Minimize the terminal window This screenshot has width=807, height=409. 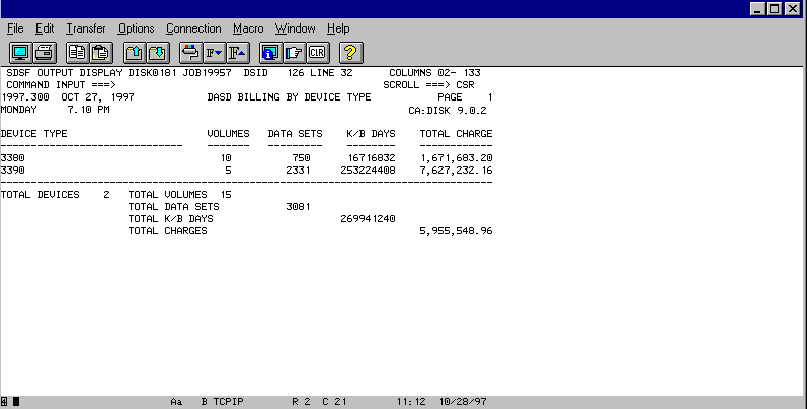(x=757, y=9)
